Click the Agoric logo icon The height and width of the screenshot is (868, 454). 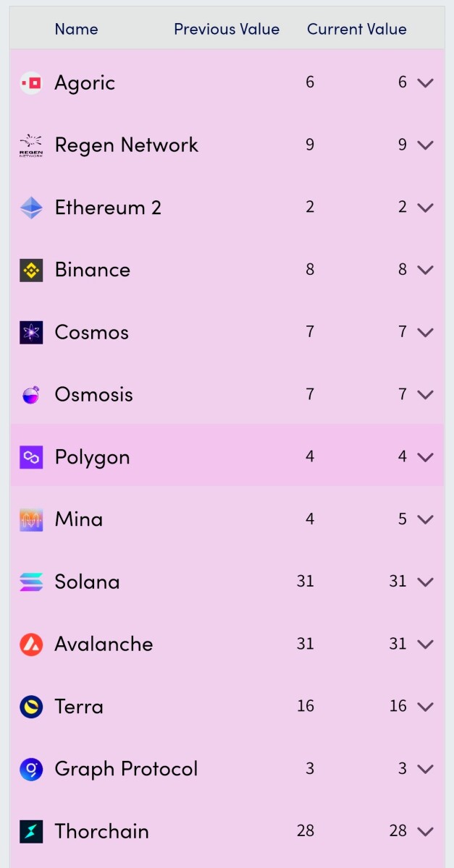[31, 83]
